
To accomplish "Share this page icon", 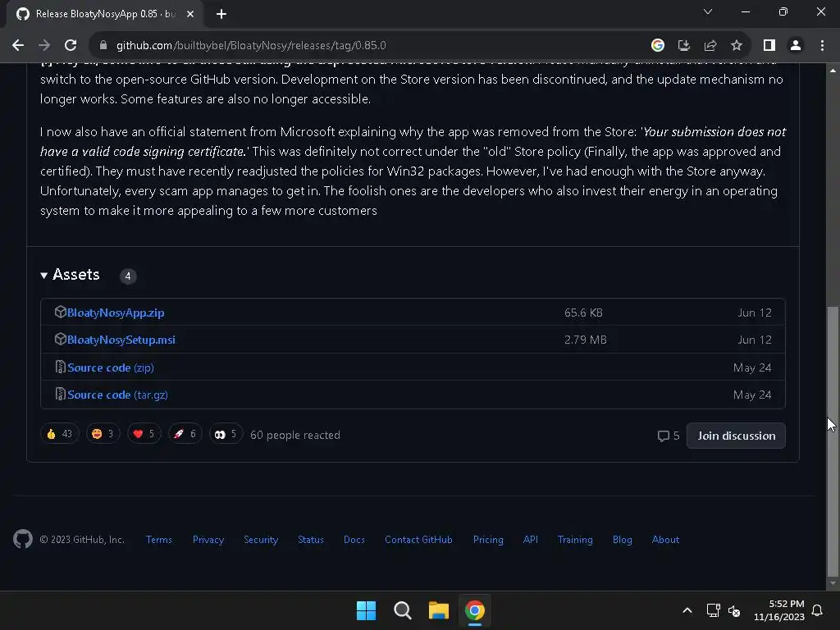I will coord(710,46).
